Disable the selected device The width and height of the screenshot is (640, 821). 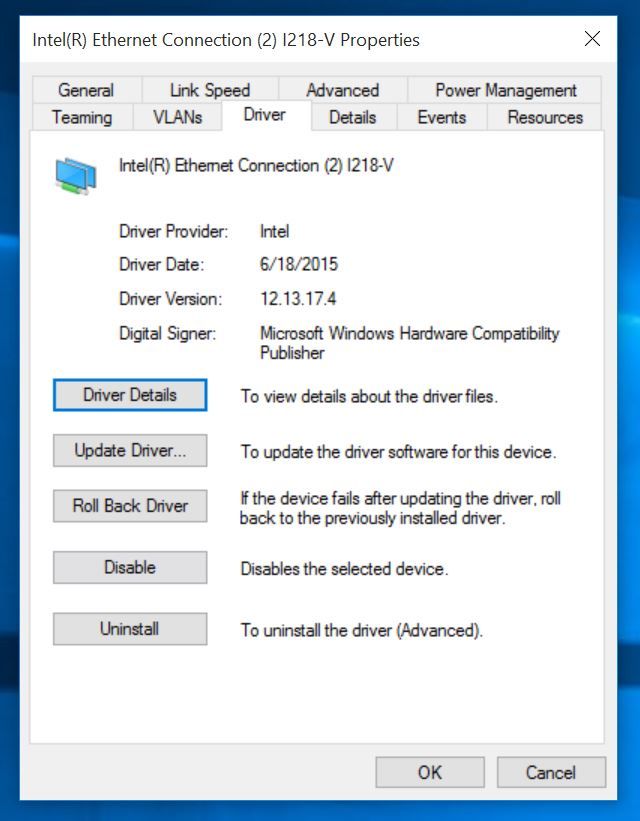(x=130, y=567)
